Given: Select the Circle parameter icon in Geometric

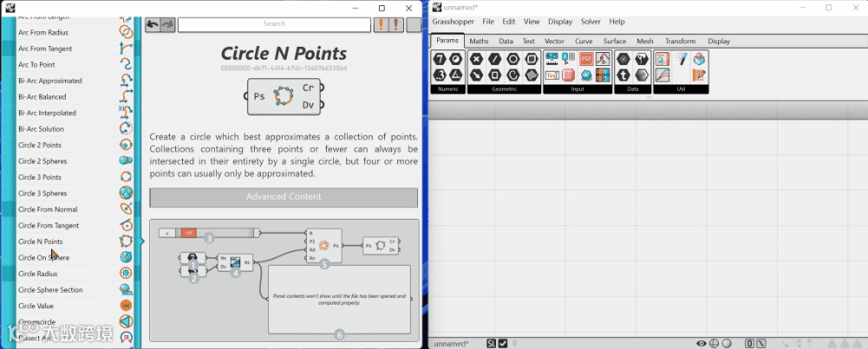Looking at the screenshot, I should tap(513, 59).
